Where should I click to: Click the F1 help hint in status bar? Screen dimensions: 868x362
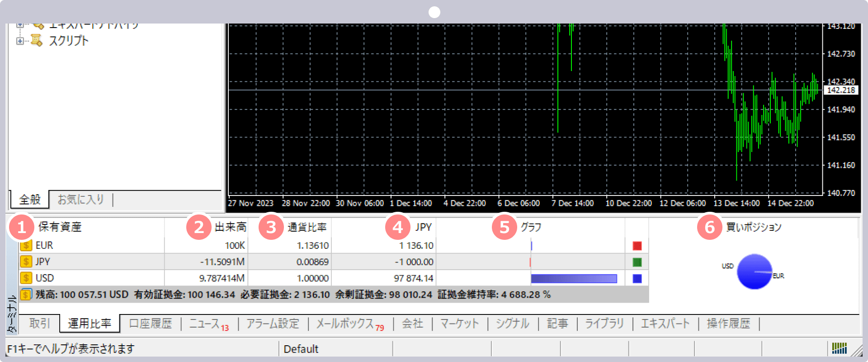(x=71, y=348)
